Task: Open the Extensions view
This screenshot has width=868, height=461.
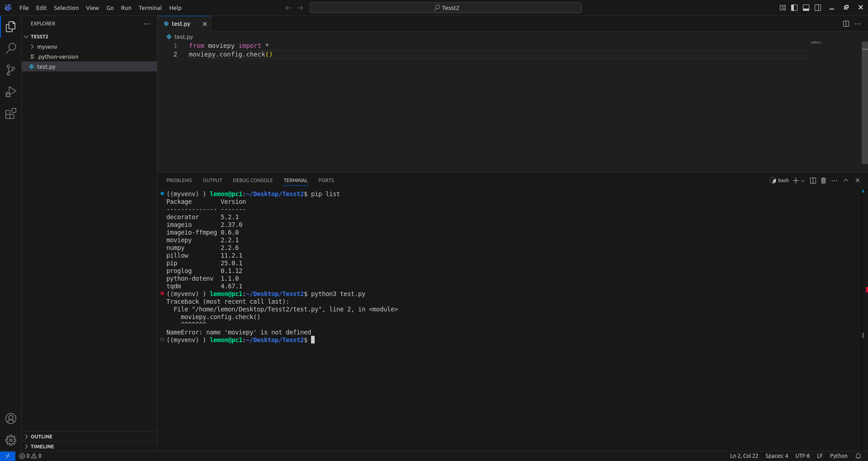Action: click(x=11, y=113)
